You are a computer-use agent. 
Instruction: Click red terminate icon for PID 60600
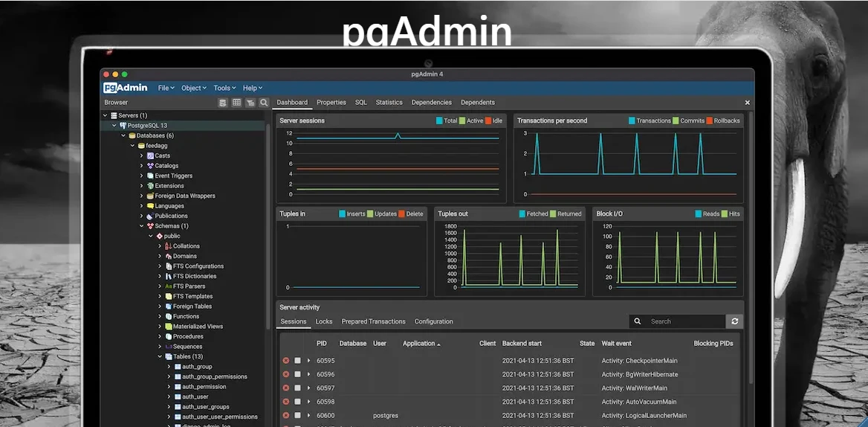tap(286, 415)
